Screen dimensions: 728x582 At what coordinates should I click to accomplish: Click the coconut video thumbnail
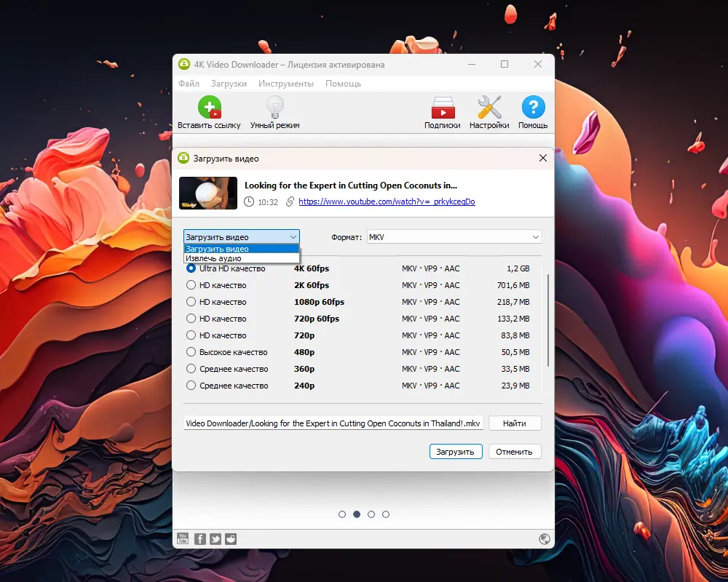point(208,193)
